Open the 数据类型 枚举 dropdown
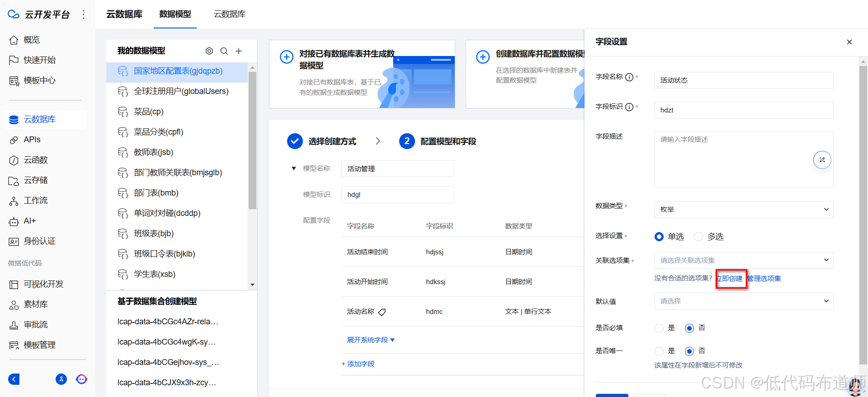The image size is (868, 397). [744, 210]
